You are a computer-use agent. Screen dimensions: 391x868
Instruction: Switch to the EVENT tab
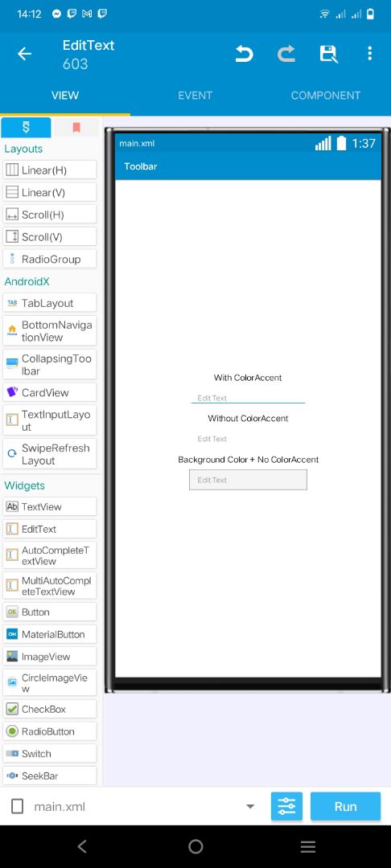click(195, 95)
